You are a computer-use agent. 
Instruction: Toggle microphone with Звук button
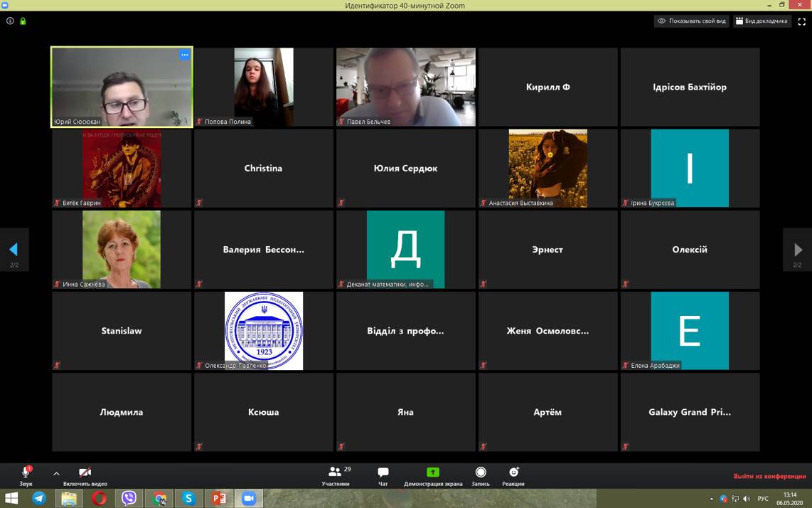point(26,475)
